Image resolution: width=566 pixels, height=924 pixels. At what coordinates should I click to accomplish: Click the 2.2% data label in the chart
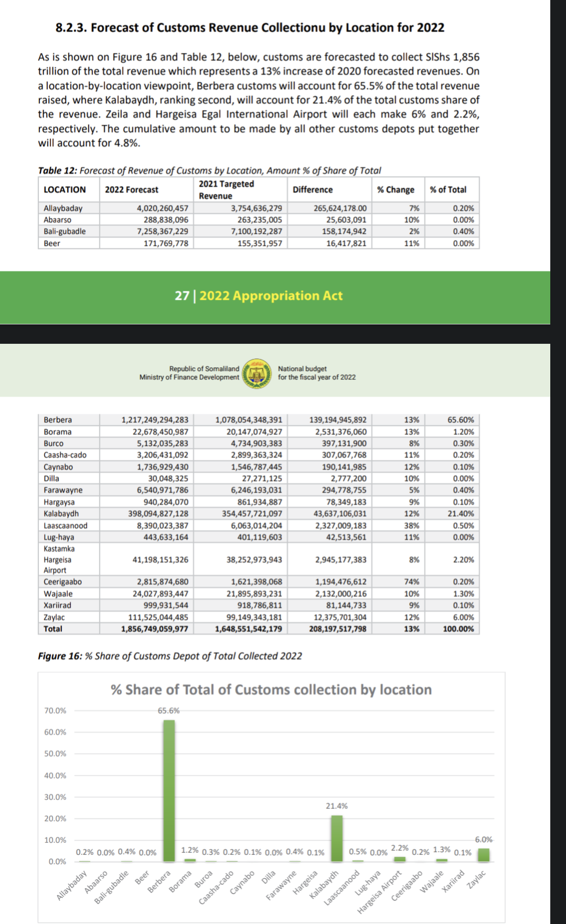[x=400, y=847]
